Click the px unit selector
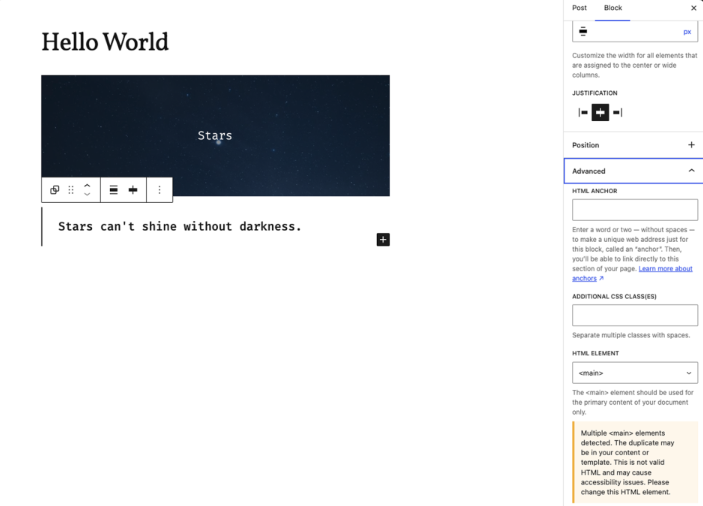703x506 pixels. (687, 32)
